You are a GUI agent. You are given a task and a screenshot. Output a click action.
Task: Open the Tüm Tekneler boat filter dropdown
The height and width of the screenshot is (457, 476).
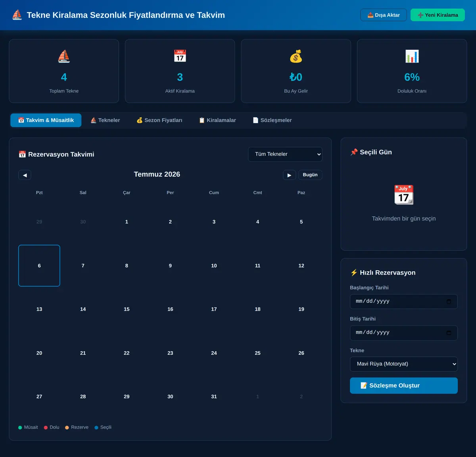(285, 154)
